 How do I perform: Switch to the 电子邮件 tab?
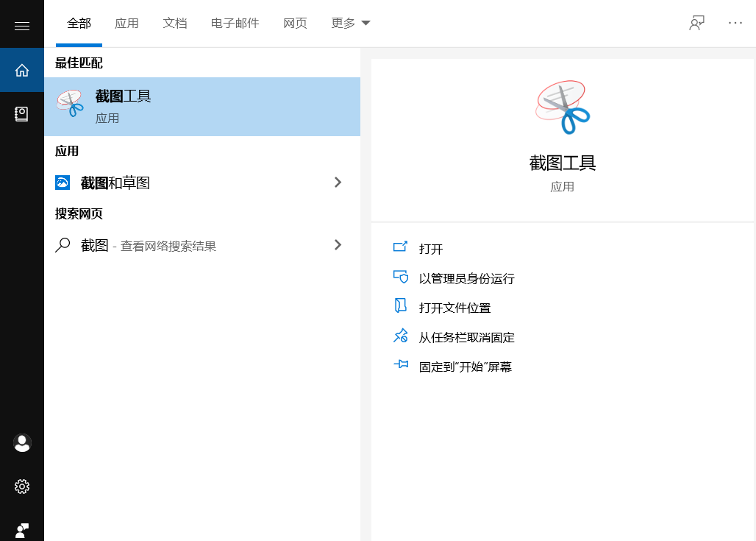tap(235, 23)
